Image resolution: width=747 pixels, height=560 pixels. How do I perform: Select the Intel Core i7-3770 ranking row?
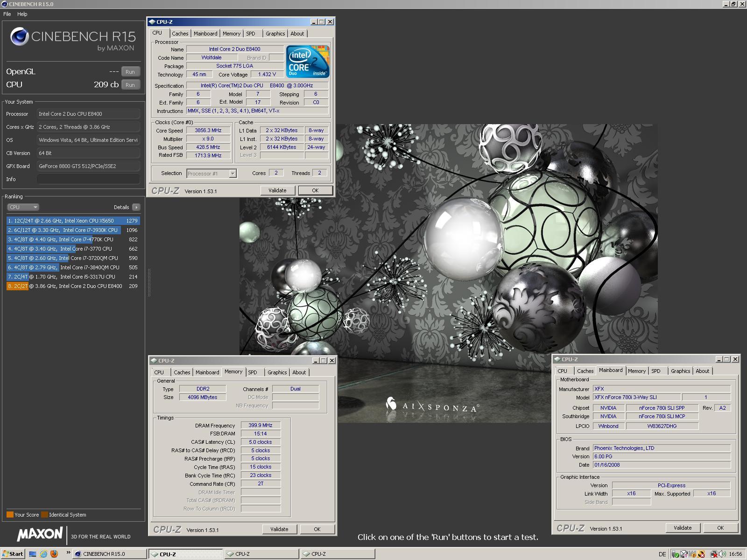point(73,249)
